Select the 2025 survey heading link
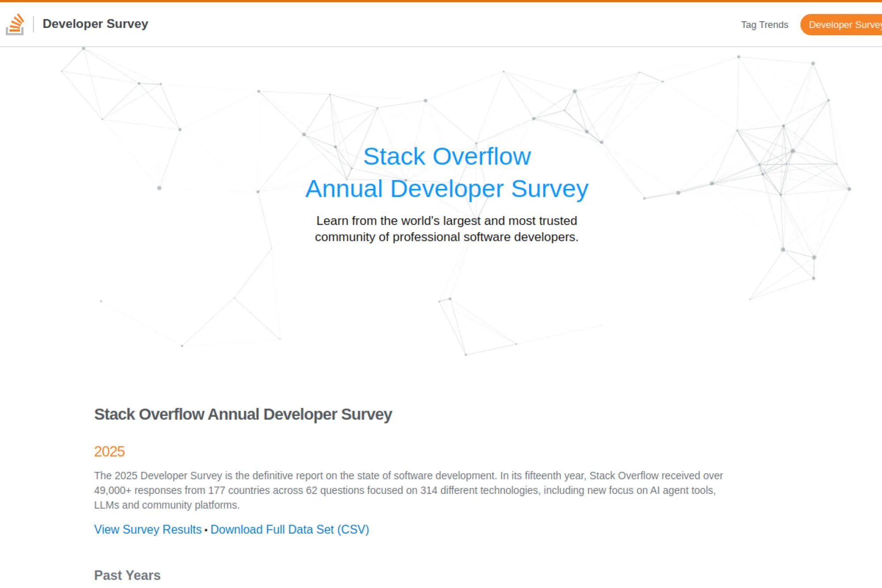Viewport: 882px width, 588px height. pos(109,452)
